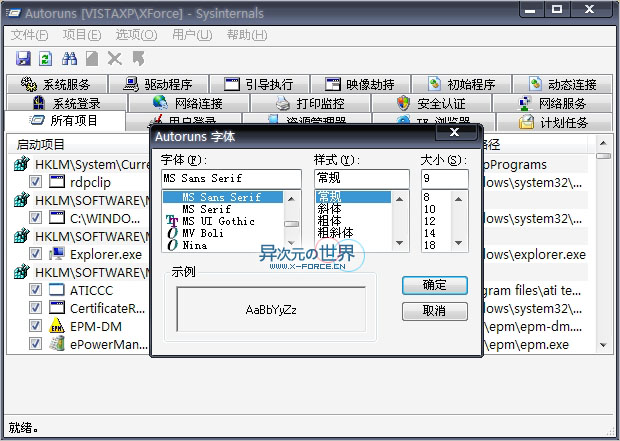
Task: Click the style list down scroll arrow
Action: 400,243
